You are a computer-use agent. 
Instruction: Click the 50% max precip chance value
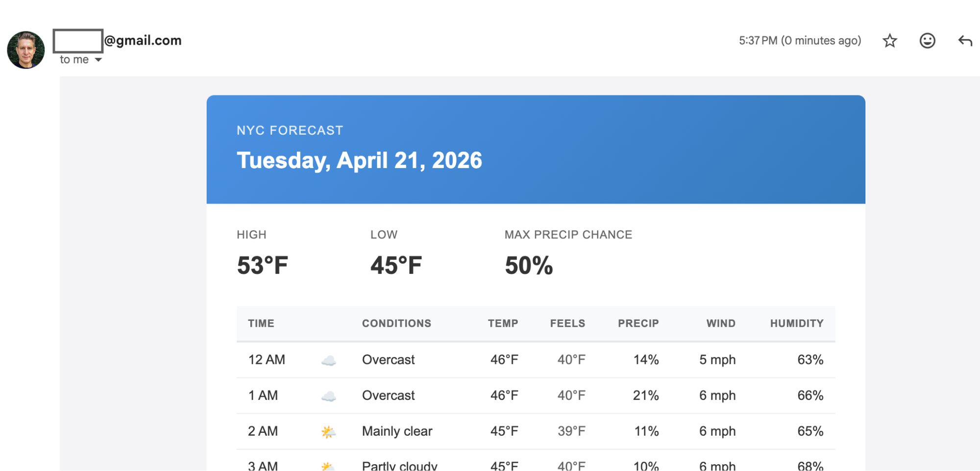tap(529, 265)
